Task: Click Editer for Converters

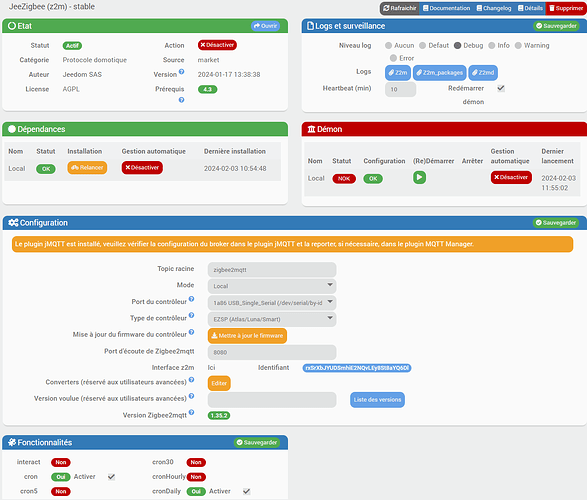Action: tap(219, 383)
